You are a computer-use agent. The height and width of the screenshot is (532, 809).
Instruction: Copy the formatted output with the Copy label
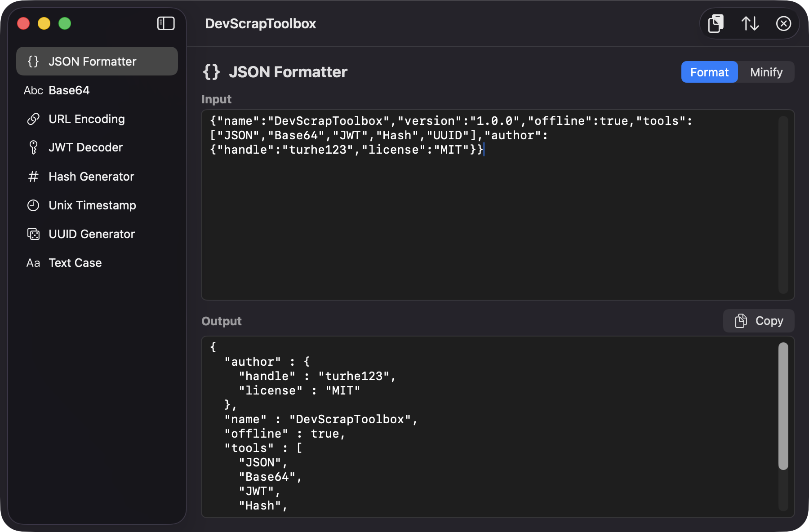coord(769,321)
